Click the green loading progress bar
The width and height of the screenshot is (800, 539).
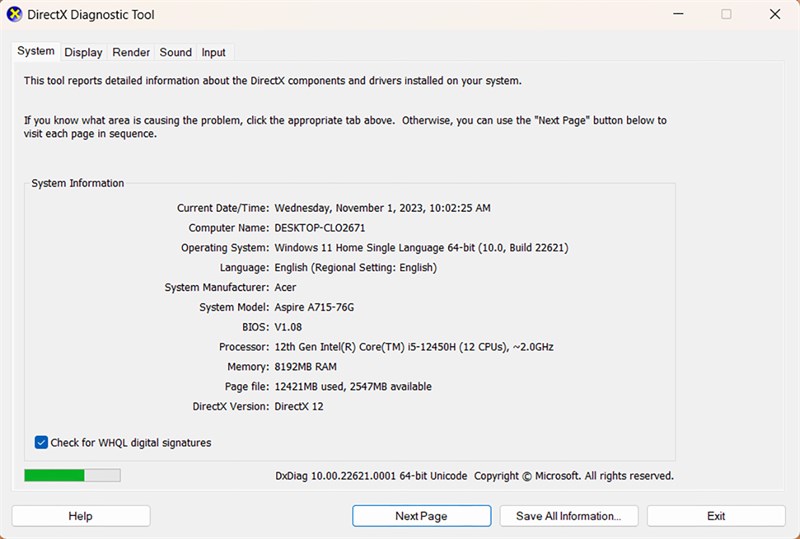(x=72, y=476)
